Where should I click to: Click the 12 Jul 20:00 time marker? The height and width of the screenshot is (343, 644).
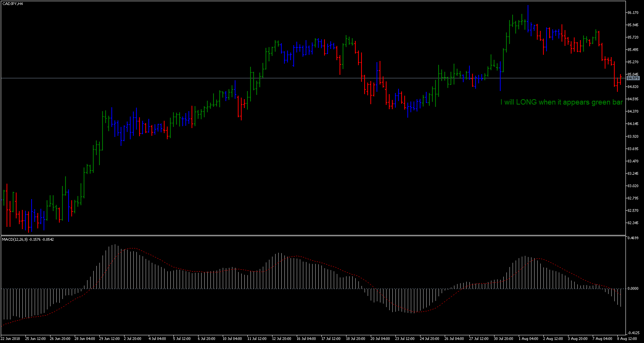pyautogui.click(x=281, y=339)
